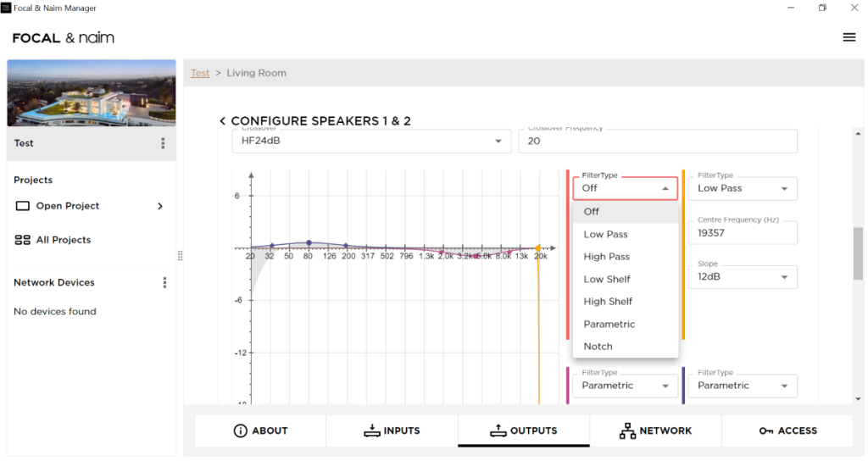This screenshot has width=868, height=461.
Task: Click the Crossover Frequency field showing 20
Action: (x=658, y=142)
